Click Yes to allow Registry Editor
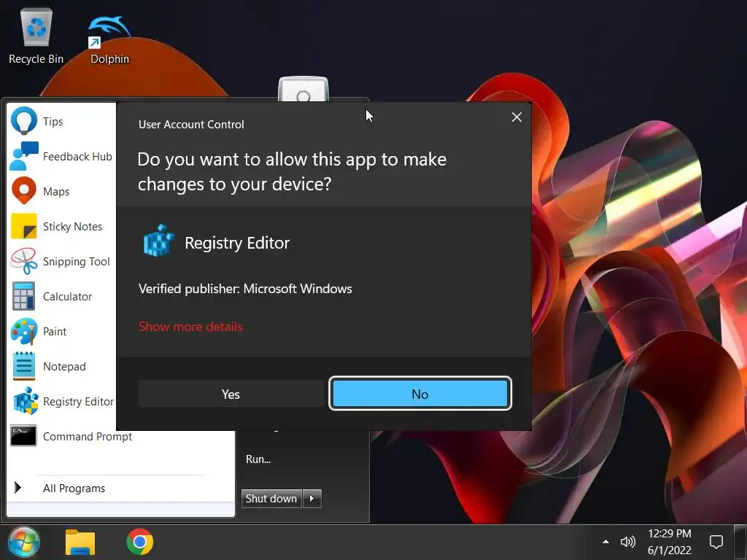Image resolution: width=747 pixels, height=560 pixels. point(231,394)
